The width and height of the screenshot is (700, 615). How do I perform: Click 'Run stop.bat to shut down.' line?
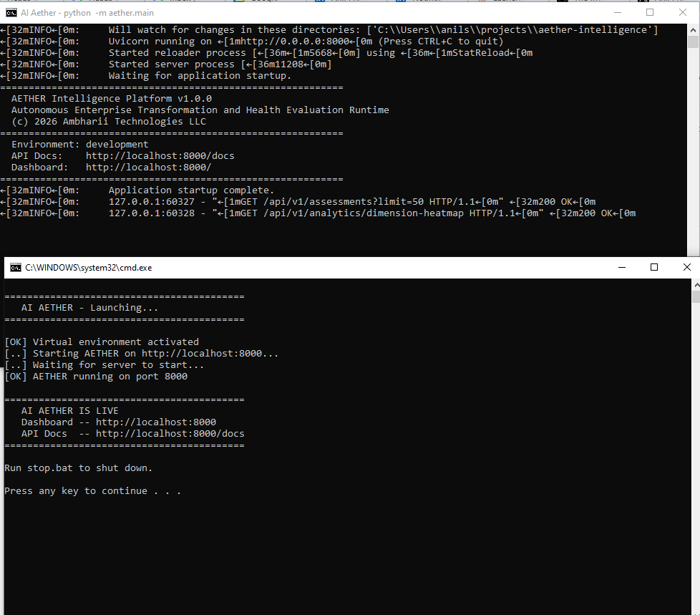coord(78,468)
